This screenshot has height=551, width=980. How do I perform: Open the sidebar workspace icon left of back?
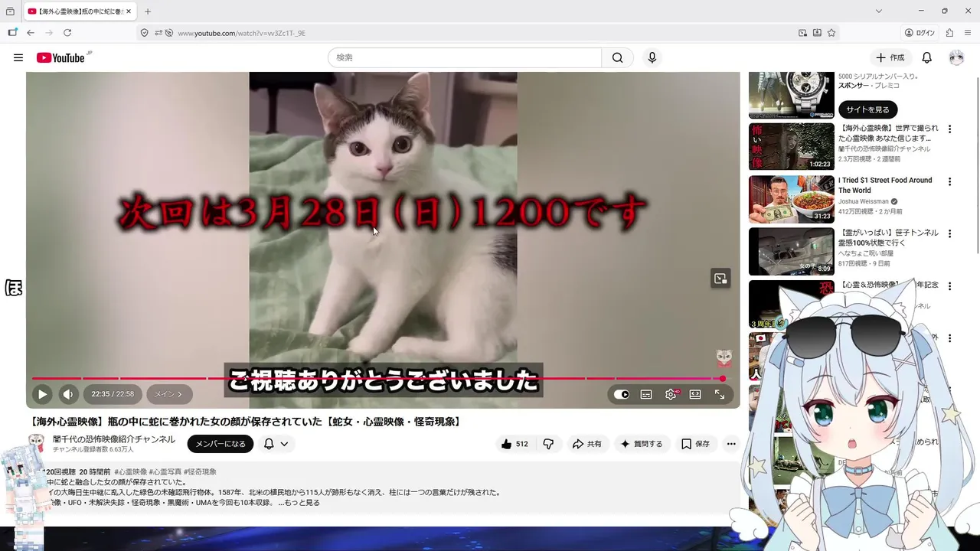coord(12,33)
